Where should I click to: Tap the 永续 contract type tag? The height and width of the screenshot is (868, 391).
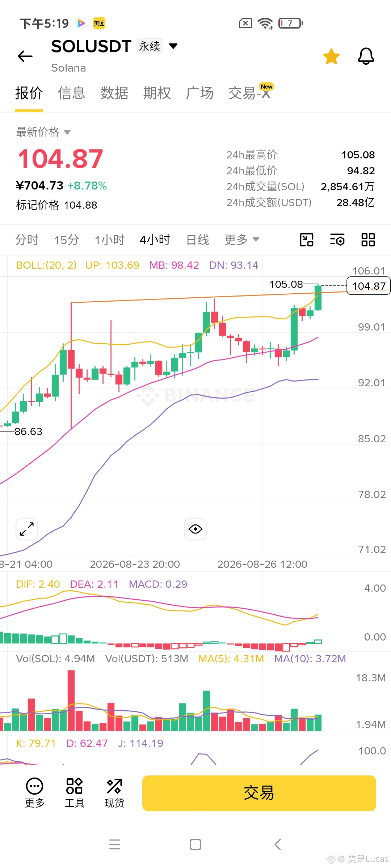click(x=150, y=46)
